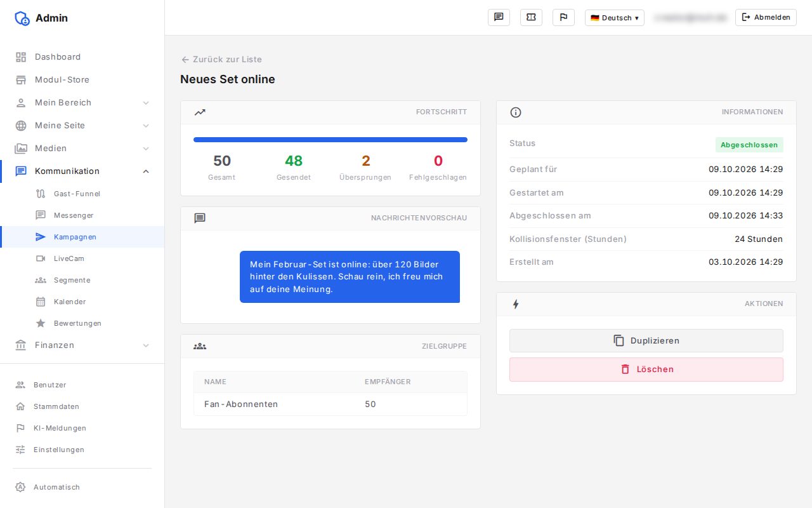Viewport: 812px width, 508px height.
Task: Click the LiveCam camera icon
Action: (x=41, y=258)
